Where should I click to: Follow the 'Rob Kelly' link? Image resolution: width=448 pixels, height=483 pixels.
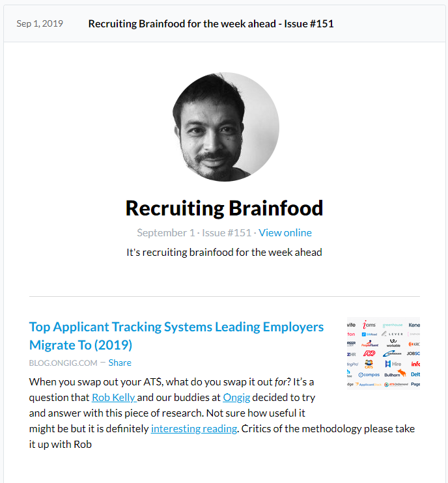click(114, 397)
